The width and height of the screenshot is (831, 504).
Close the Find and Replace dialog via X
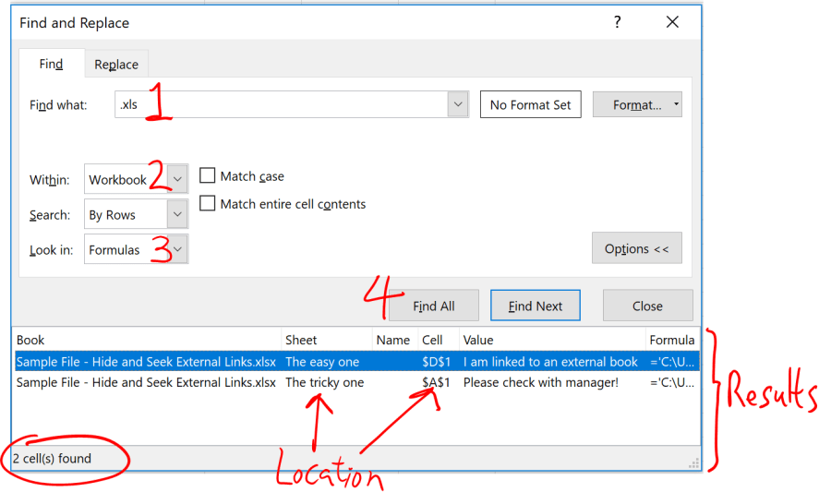(672, 22)
